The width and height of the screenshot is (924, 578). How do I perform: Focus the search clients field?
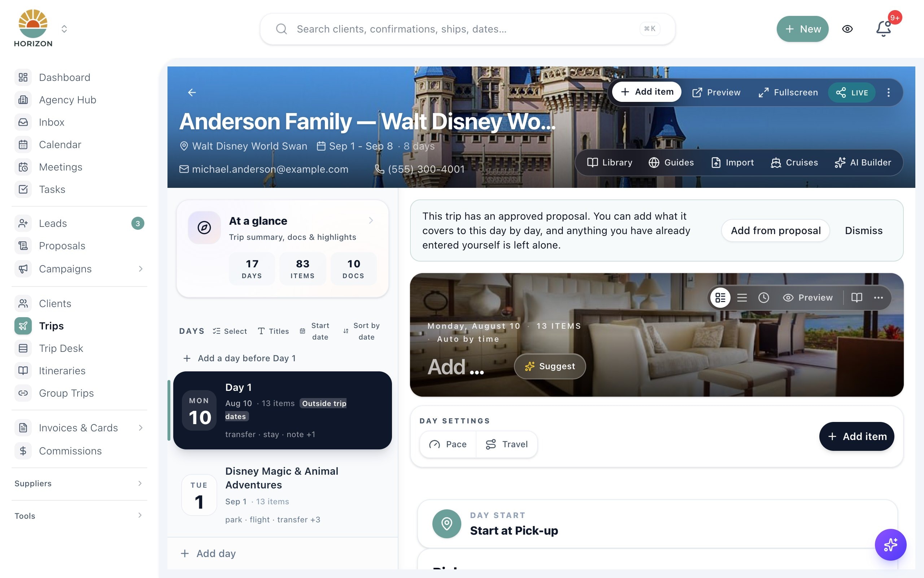(x=468, y=29)
